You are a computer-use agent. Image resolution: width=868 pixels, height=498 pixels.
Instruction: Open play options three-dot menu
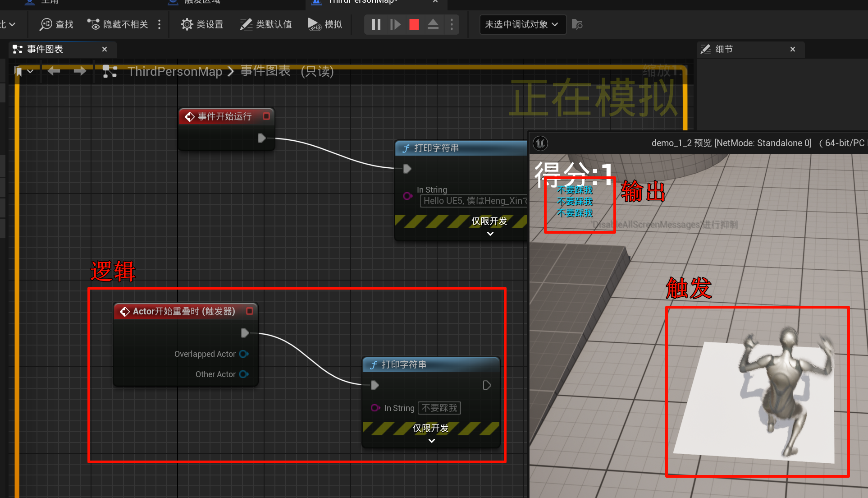point(452,24)
